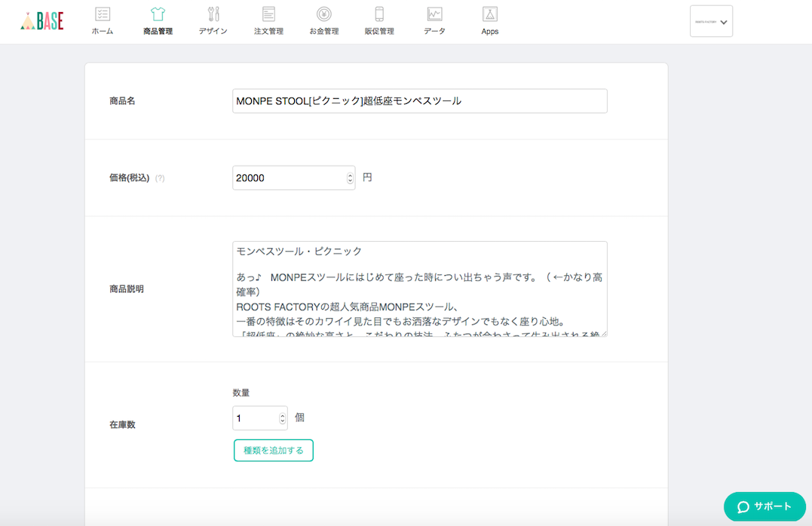Click the BASE logo
Viewport: 812px width, 526px height.
point(42,21)
